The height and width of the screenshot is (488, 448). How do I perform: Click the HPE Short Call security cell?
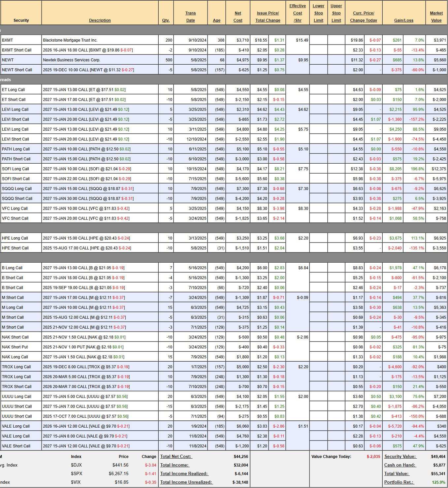pyautogui.click(x=15, y=248)
